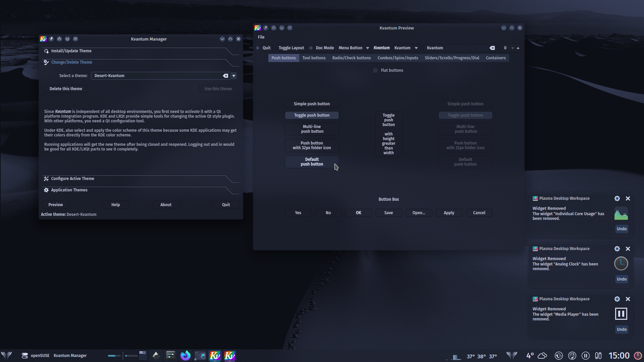Collapse the Change/Delete Theme section
Screen dimensions: 644x362
(x=141, y=62)
